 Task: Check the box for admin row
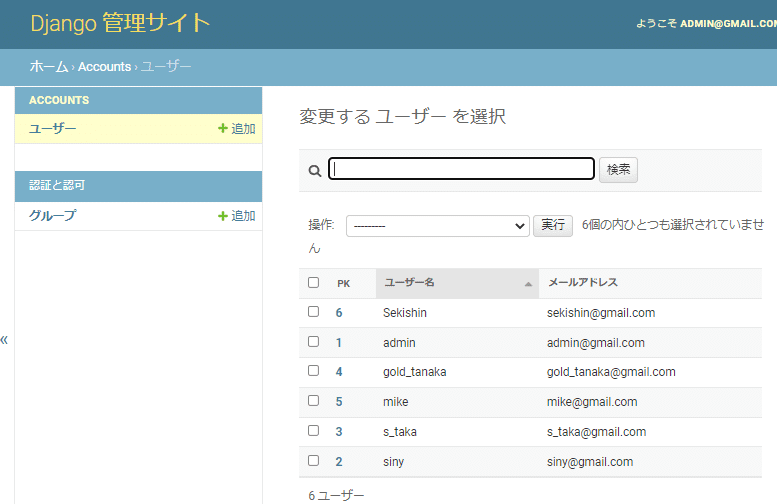(x=313, y=341)
